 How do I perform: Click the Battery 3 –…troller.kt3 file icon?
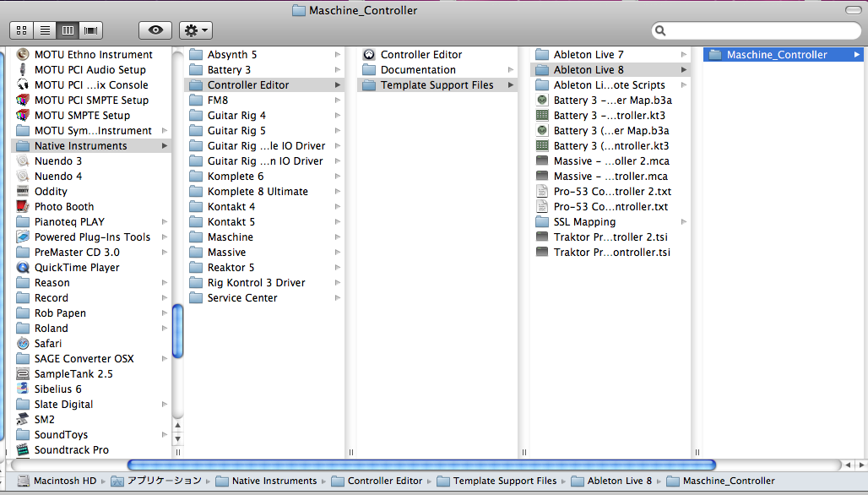pyautogui.click(x=542, y=115)
